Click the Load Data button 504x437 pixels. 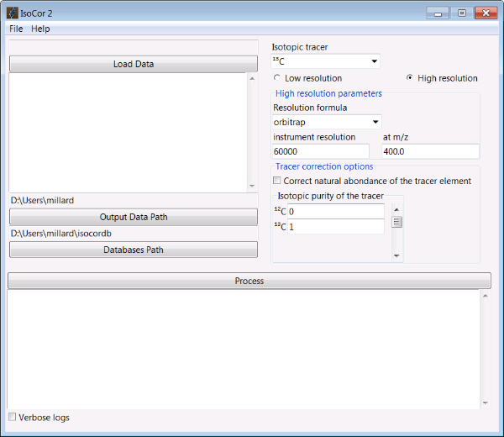[134, 64]
